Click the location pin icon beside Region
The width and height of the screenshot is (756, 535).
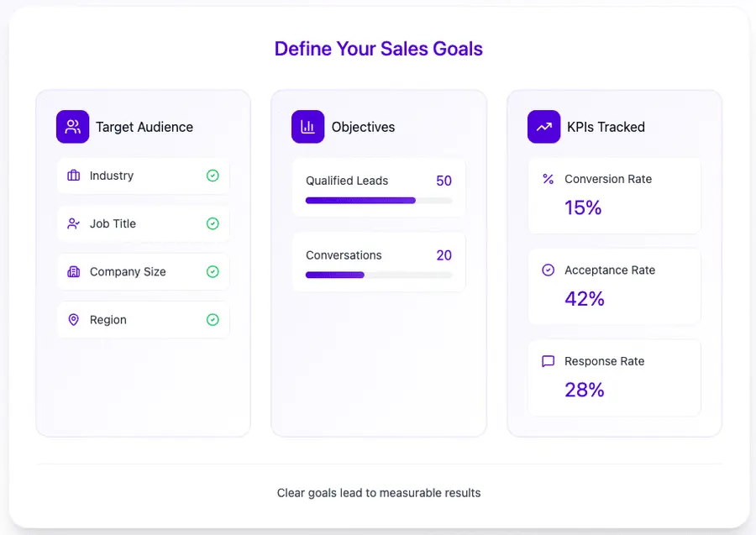point(74,319)
